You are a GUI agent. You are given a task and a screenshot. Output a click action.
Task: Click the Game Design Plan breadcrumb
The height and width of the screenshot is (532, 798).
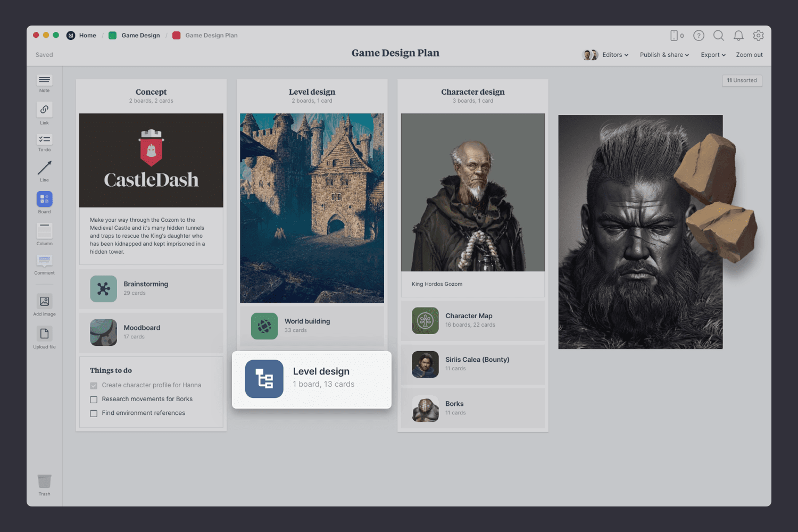211,36
